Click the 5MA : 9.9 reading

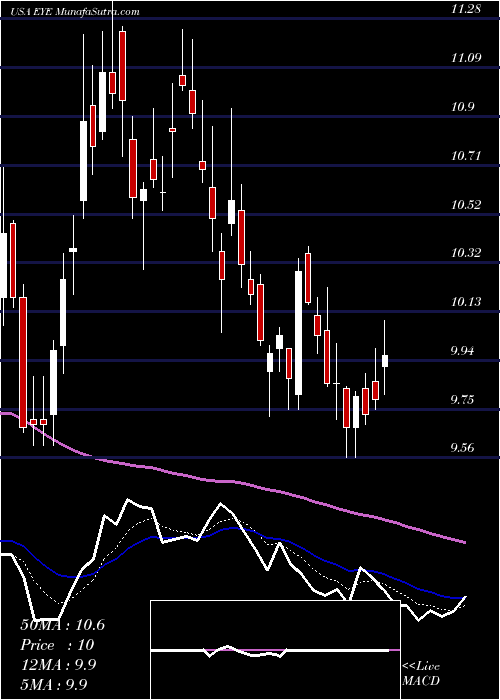pyautogui.click(x=54, y=684)
